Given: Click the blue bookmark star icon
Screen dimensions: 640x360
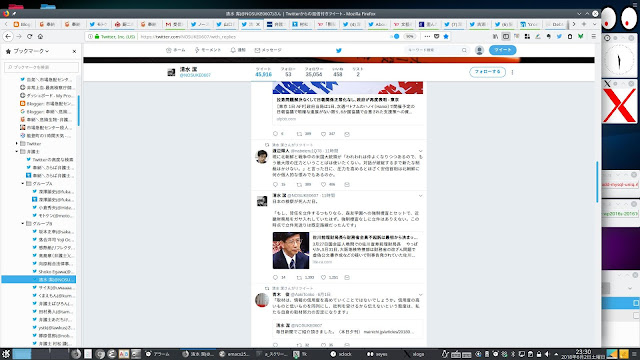Looking at the screenshot, I should pos(446,36).
